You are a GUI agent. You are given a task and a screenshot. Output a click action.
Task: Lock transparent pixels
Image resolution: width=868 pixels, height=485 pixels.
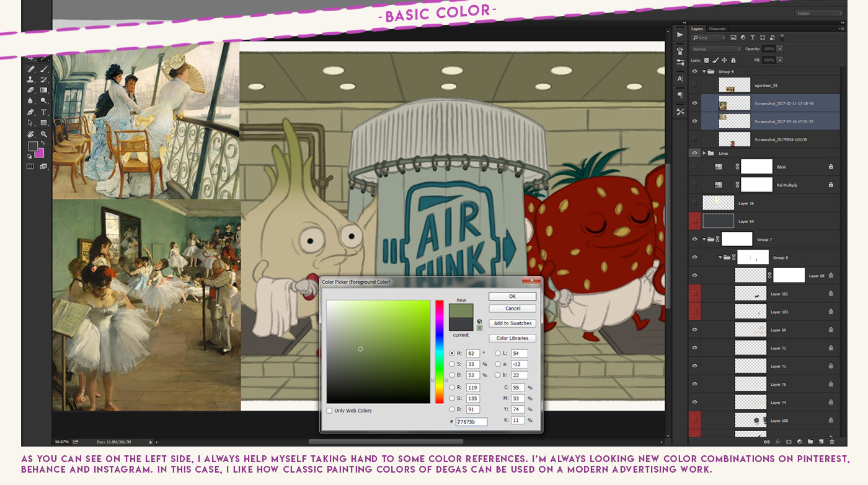[707, 60]
